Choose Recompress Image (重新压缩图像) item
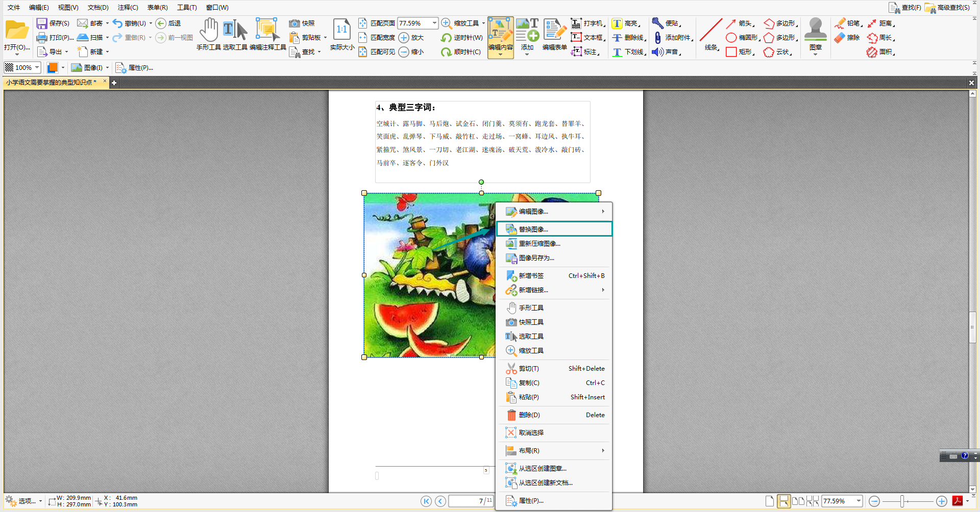 [554, 244]
